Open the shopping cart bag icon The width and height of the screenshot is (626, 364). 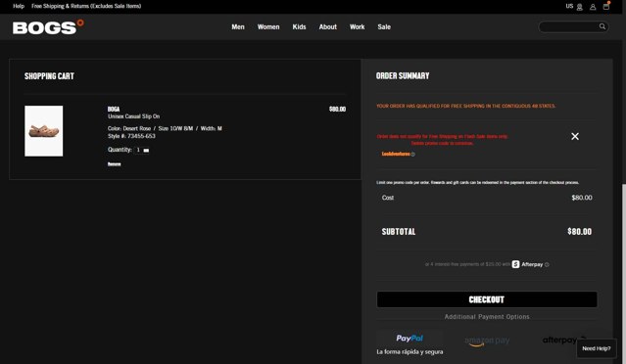(606, 6)
